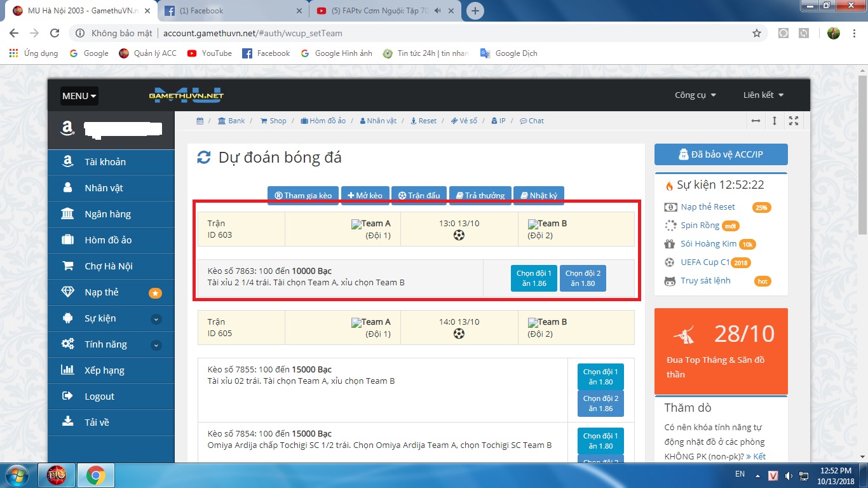Click the horizontal expand arrows icon
Screen dimensions: 868x488
[756, 121]
